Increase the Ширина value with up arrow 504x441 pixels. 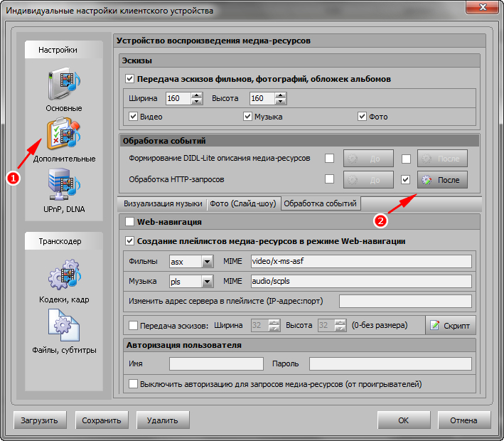pos(197,95)
